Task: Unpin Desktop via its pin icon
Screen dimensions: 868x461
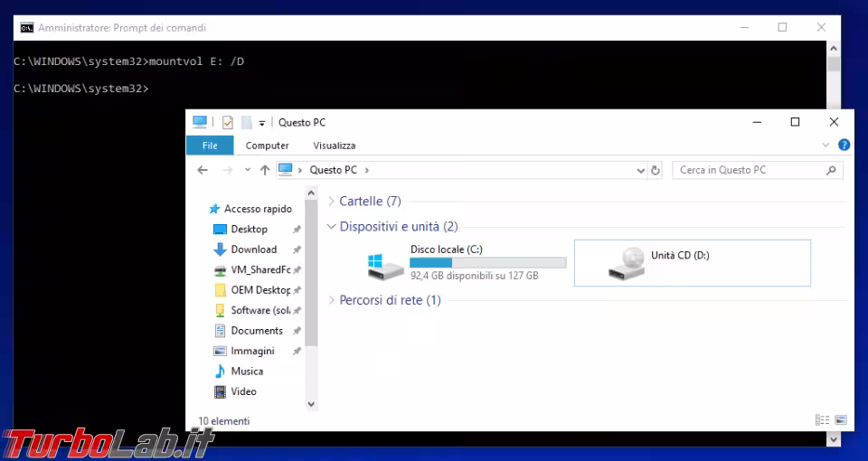Action: [297, 229]
